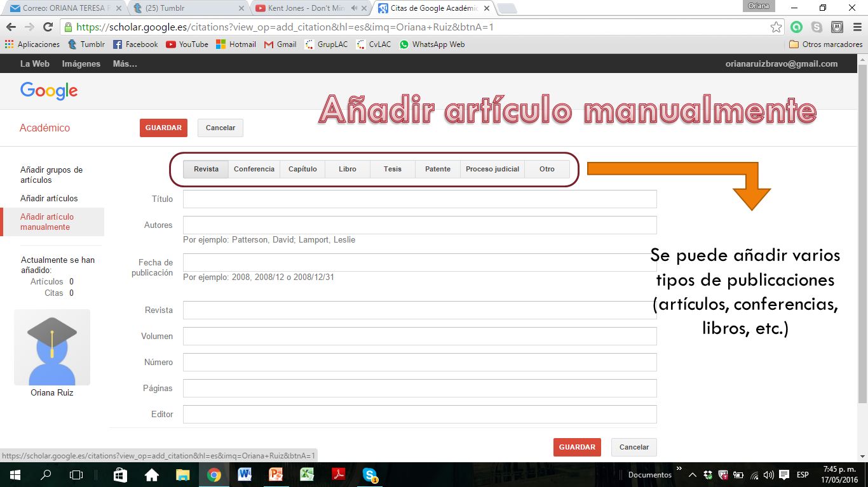Screen dimensions: 868x487
Task: Click La Web in the top bar
Action: point(34,63)
